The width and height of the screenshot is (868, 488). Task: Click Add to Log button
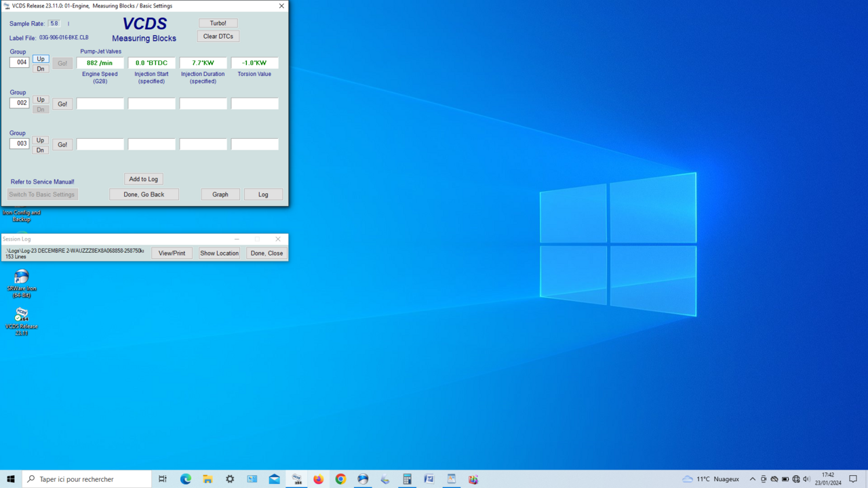click(143, 179)
